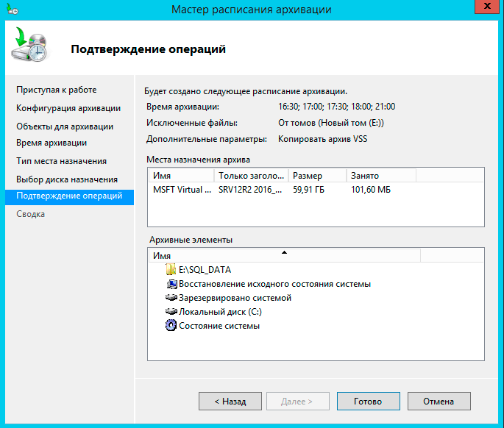Click the Сводка step in sidebar
Screen dimensions: 504x428
(x=31, y=214)
